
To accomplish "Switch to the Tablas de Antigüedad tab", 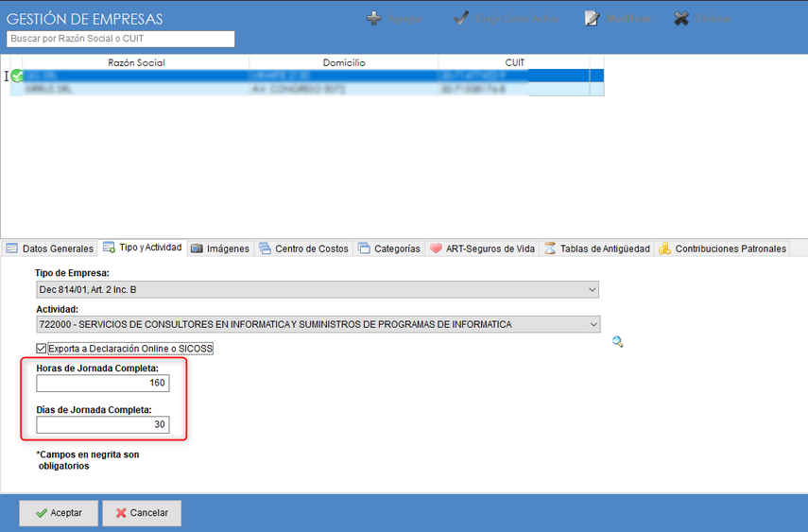I will point(597,249).
